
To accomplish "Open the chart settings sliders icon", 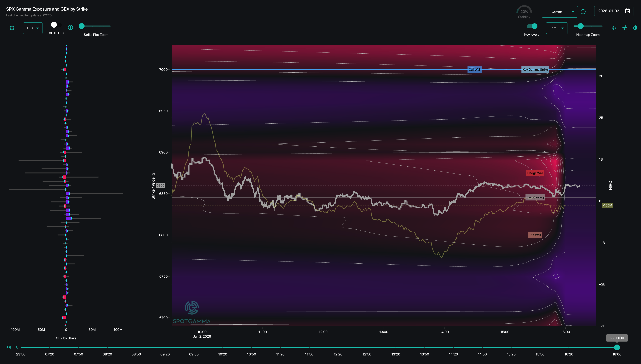I will [x=624, y=28].
